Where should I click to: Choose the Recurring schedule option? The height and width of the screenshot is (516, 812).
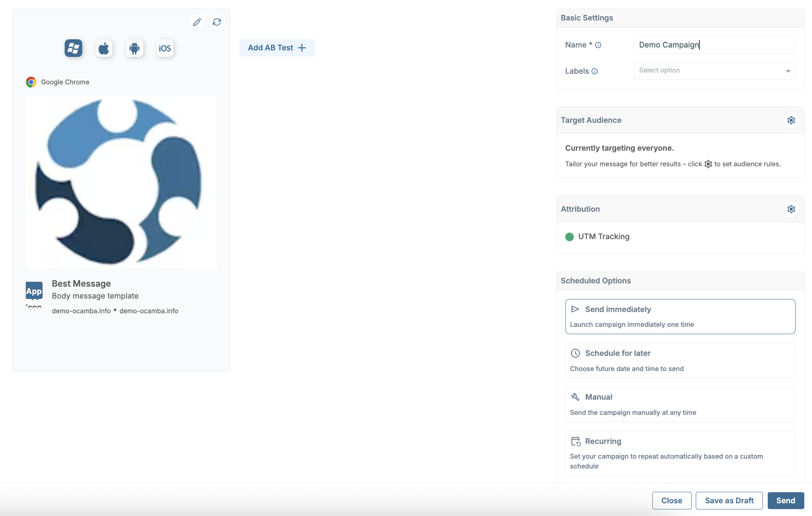(680, 453)
